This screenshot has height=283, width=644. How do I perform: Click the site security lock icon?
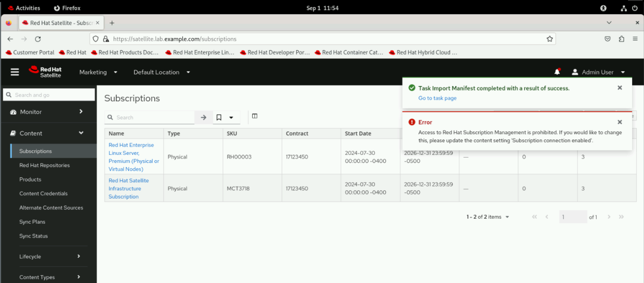(106, 39)
